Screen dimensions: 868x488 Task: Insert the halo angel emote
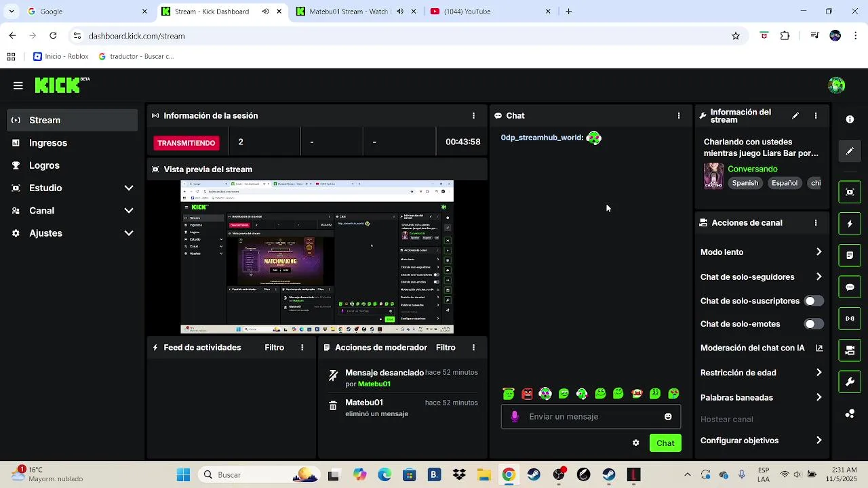[509, 394]
